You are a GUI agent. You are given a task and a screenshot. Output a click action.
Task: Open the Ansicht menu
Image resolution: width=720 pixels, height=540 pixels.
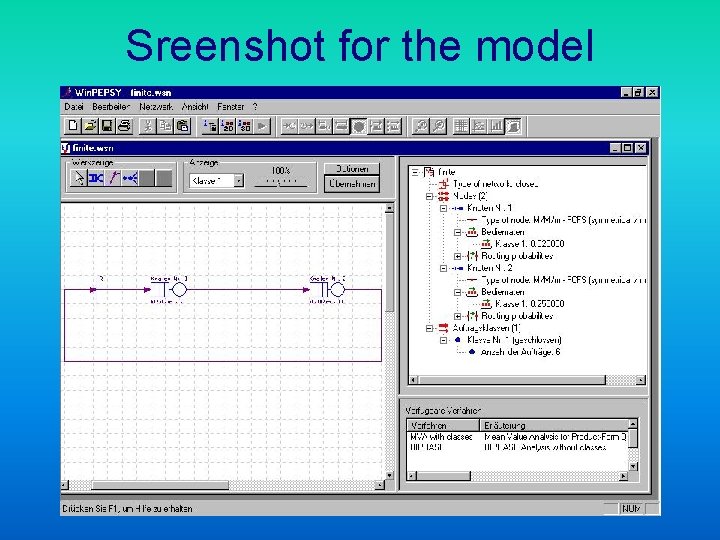[x=195, y=107]
